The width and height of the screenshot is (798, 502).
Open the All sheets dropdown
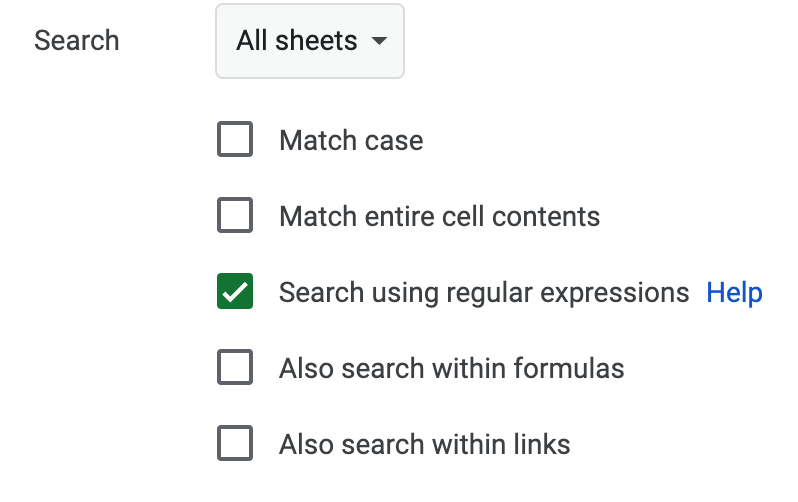click(310, 41)
